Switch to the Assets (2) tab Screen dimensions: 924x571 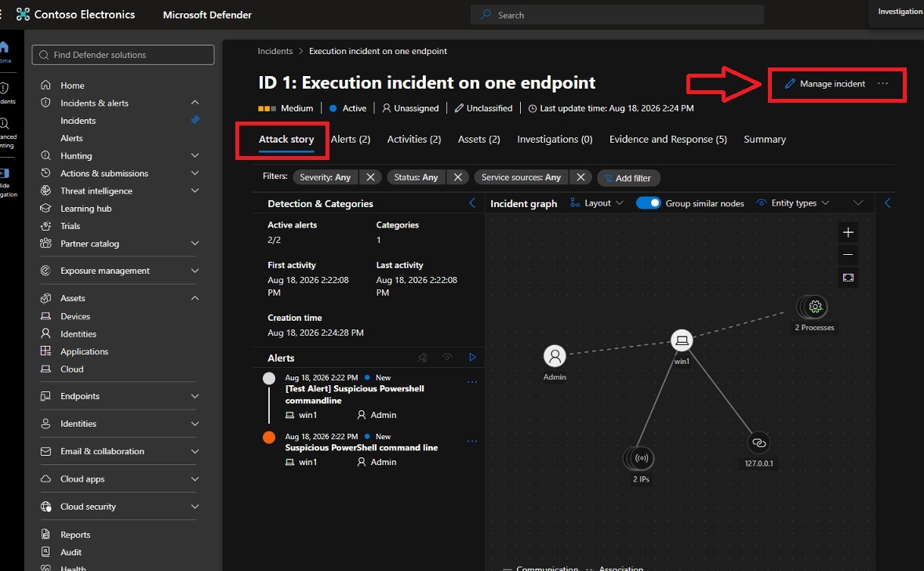point(478,140)
